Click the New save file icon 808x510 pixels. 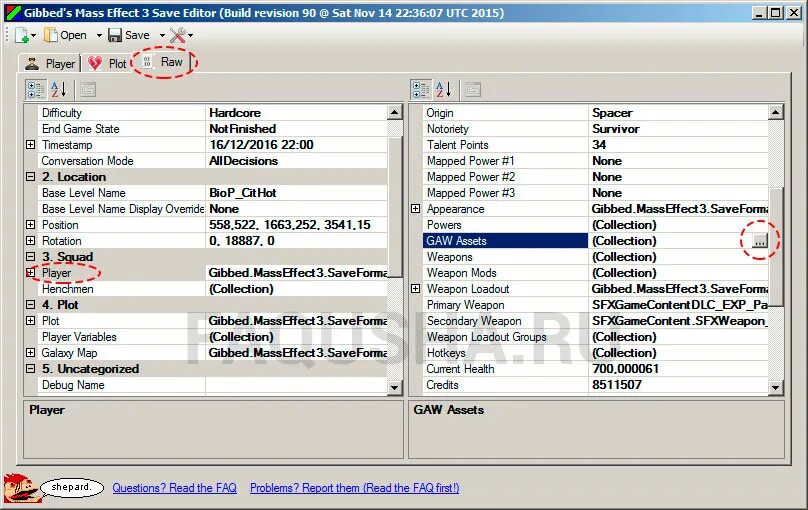point(22,36)
